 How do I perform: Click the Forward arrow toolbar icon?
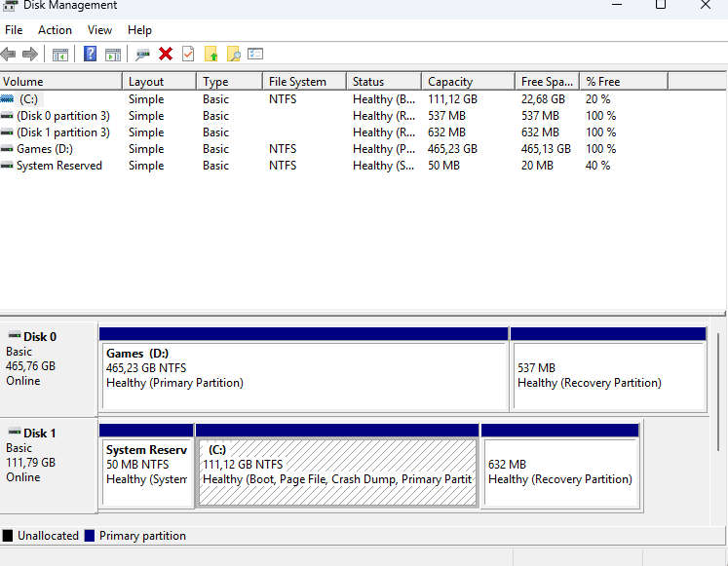30,55
